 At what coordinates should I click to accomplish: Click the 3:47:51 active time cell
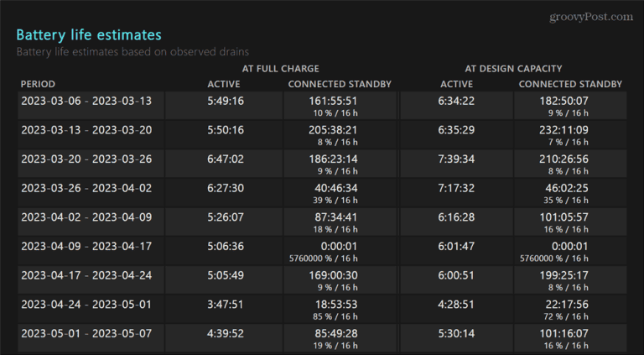coord(226,304)
